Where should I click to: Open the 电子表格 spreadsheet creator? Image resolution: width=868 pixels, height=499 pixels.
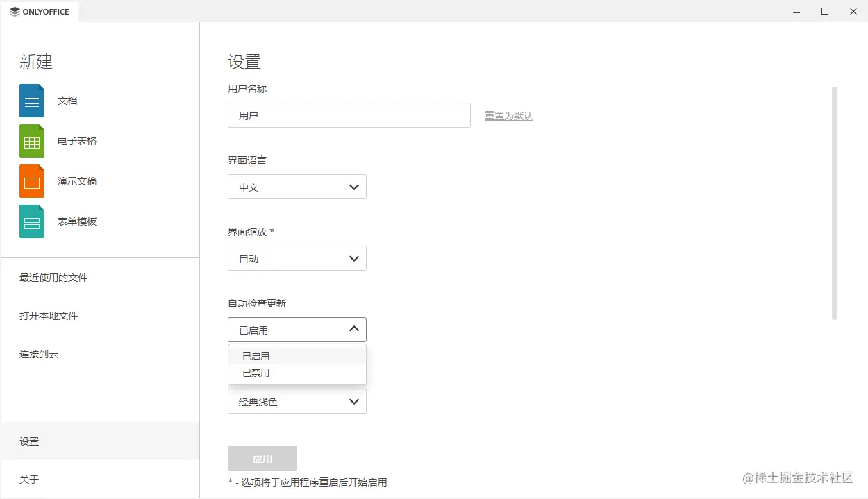click(76, 141)
